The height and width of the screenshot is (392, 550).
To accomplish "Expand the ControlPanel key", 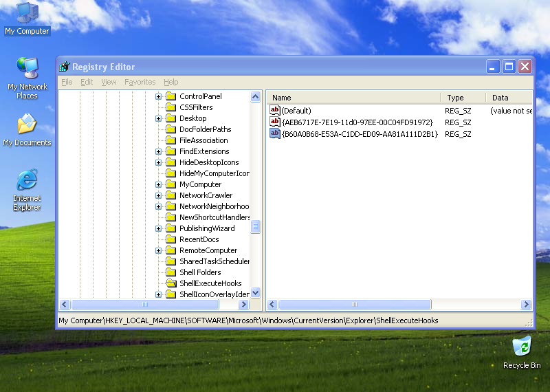I will pos(159,96).
